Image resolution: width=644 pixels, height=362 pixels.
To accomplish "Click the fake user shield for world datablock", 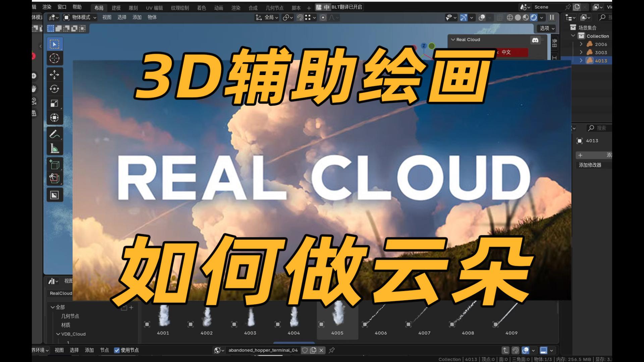I will [x=305, y=350].
